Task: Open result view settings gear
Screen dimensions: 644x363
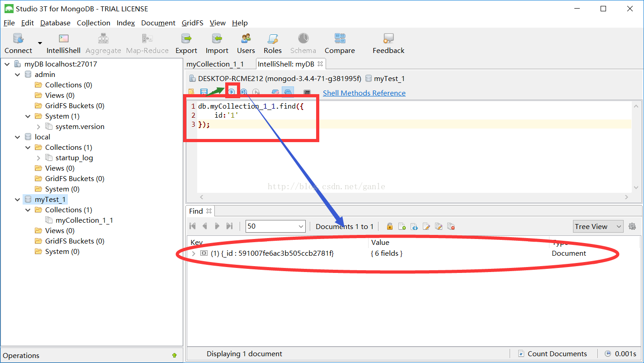Action: (x=632, y=226)
